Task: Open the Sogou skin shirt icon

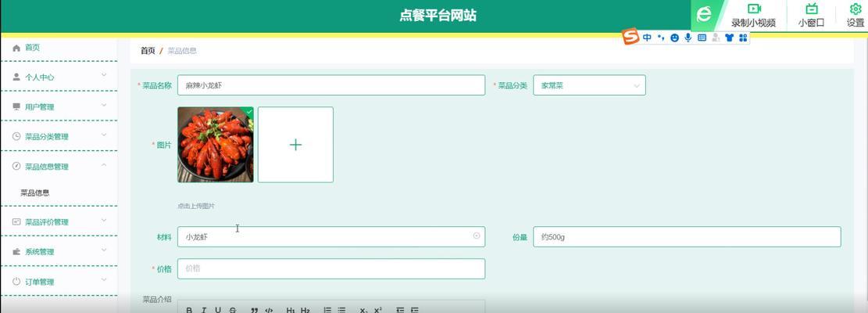Action: point(729,38)
